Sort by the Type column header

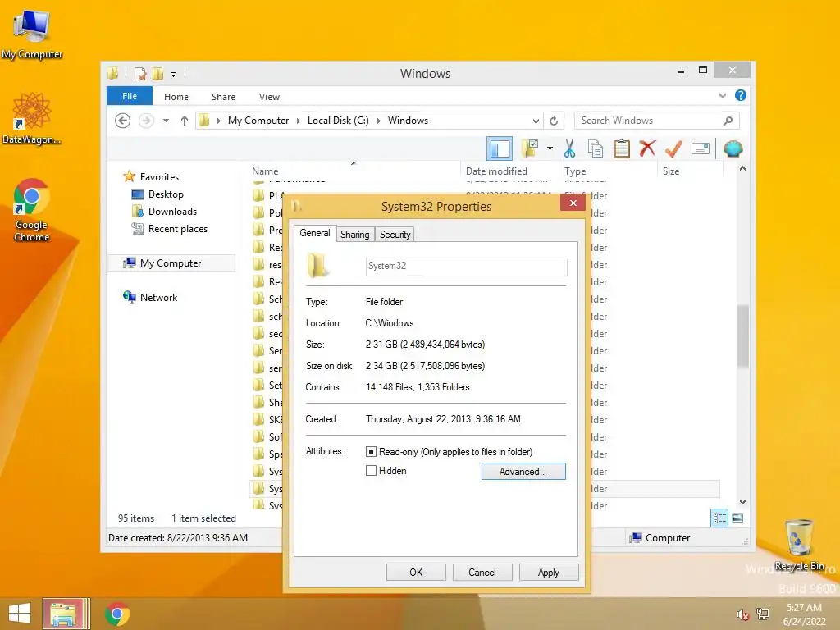608,171
